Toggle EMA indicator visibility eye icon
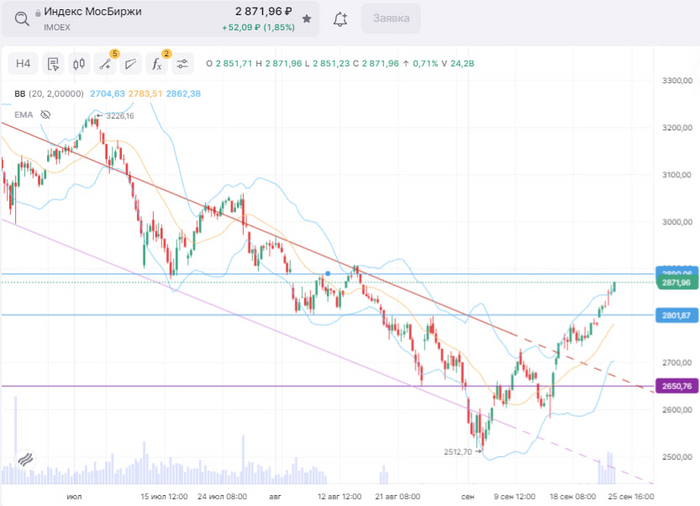This screenshot has width=700, height=506. (46, 115)
